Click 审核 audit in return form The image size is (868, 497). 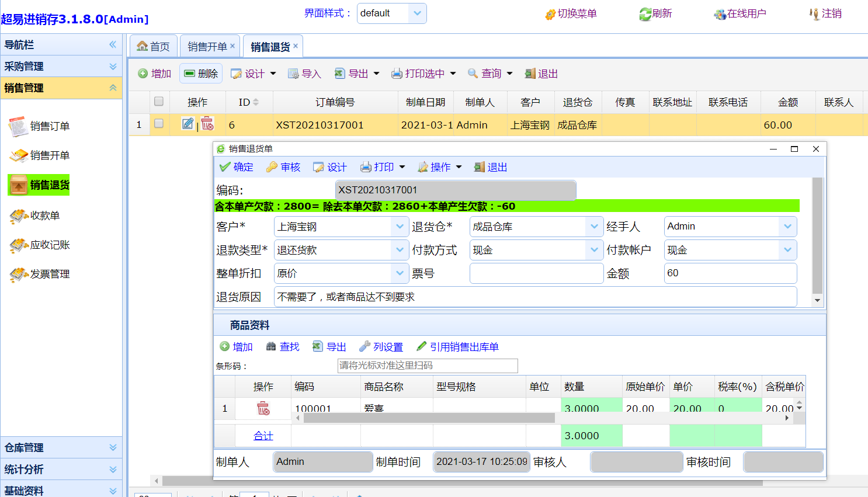tap(283, 167)
